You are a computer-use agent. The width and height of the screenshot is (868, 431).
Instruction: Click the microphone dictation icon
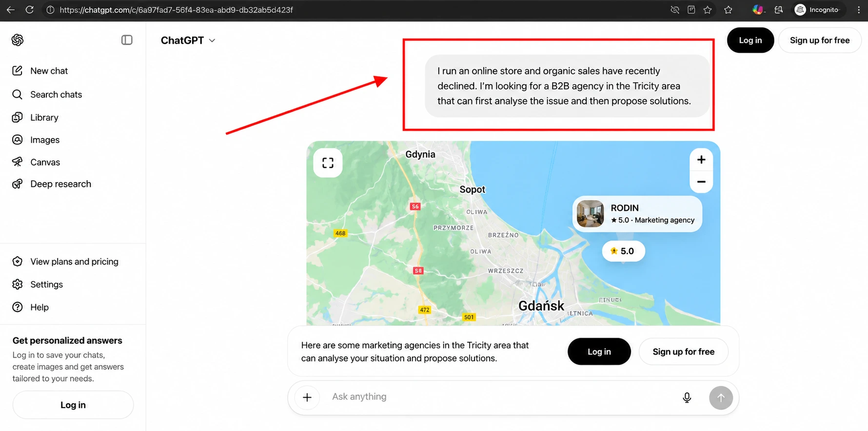click(687, 397)
